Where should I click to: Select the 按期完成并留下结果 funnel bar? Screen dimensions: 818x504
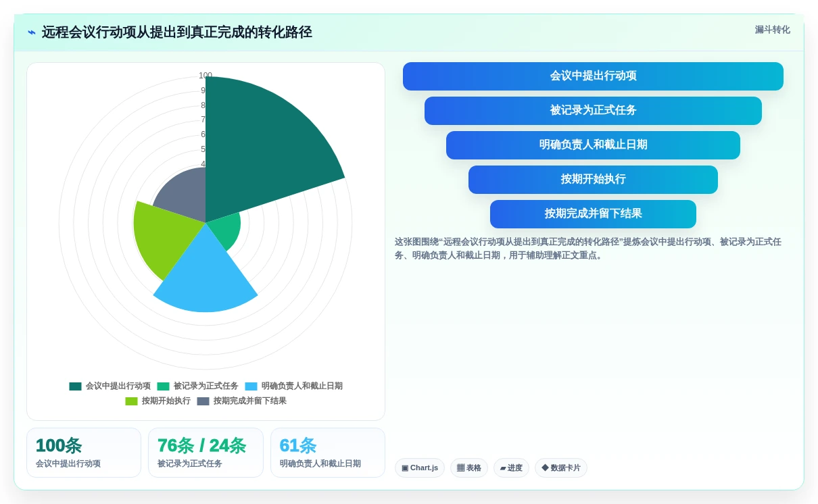point(593,214)
